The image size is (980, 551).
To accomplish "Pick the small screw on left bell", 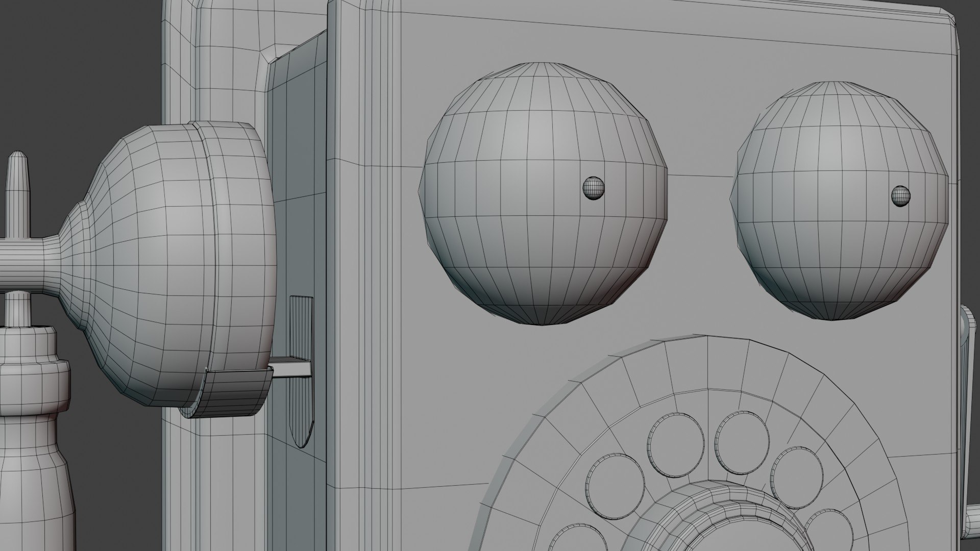I will point(594,188).
